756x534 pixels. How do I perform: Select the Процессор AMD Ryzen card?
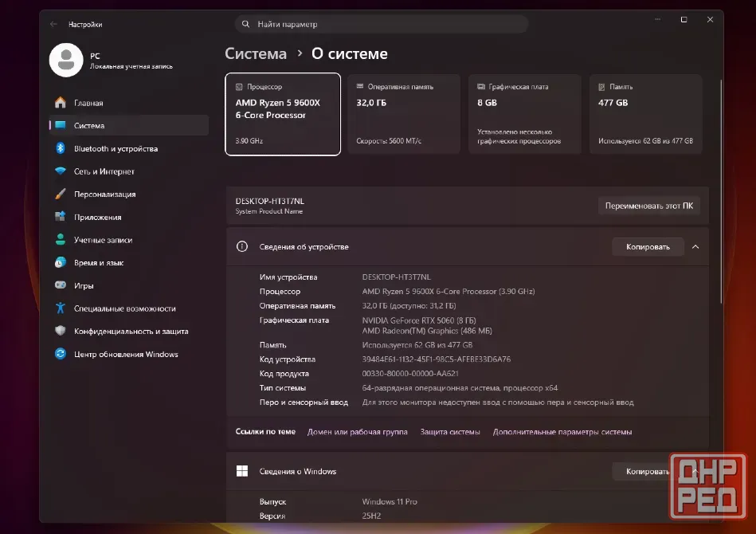point(283,114)
